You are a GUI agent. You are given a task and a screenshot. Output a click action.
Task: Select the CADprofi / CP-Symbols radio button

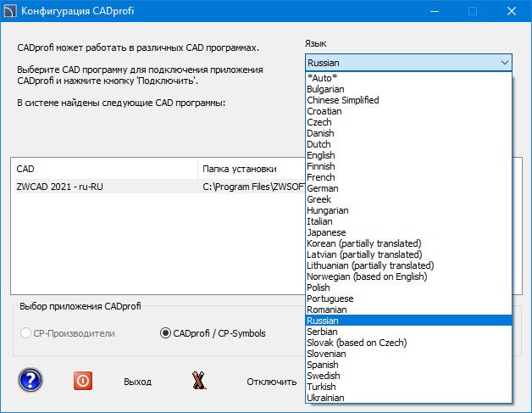click(166, 333)
